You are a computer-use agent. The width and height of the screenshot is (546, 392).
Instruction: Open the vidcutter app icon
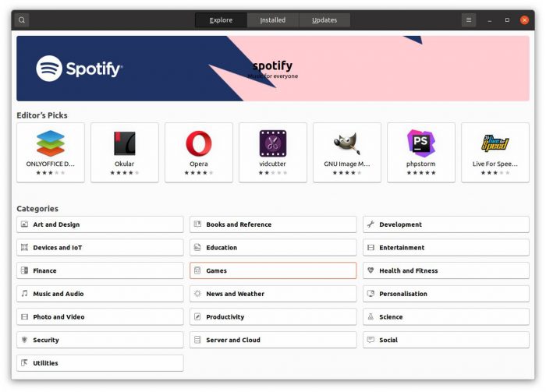273,143
